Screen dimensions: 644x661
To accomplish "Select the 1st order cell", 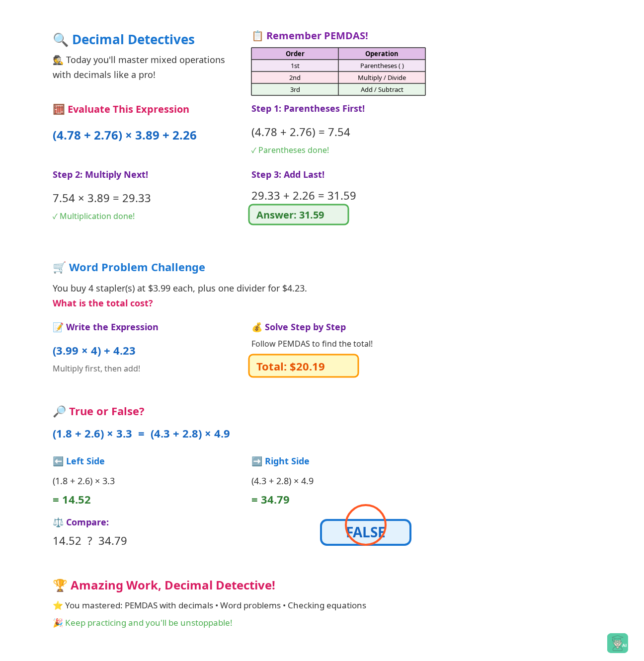I will click(295, 66).
